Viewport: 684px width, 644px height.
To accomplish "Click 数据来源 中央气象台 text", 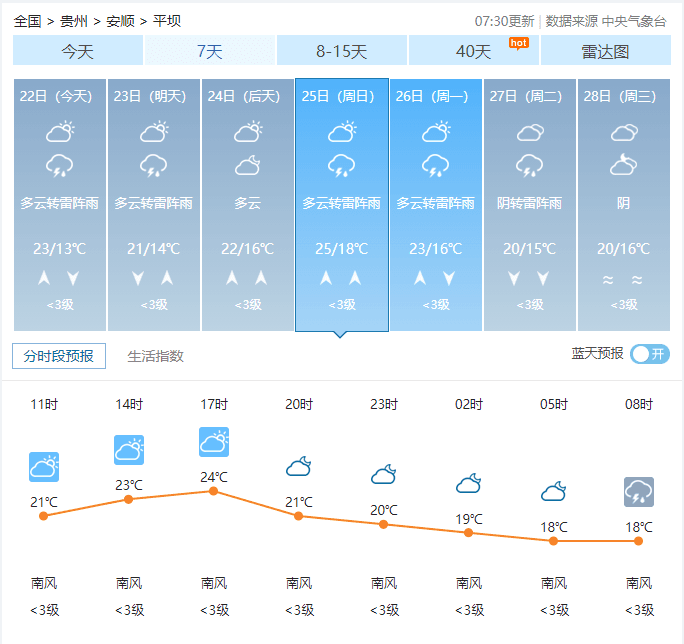I will [606, 21].
